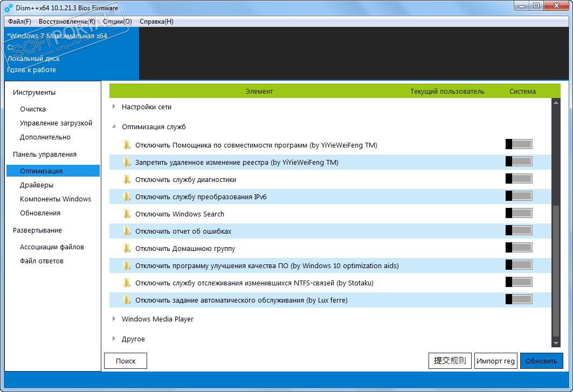Click the scrollbar up arrow in the list

tap(556, 103)
